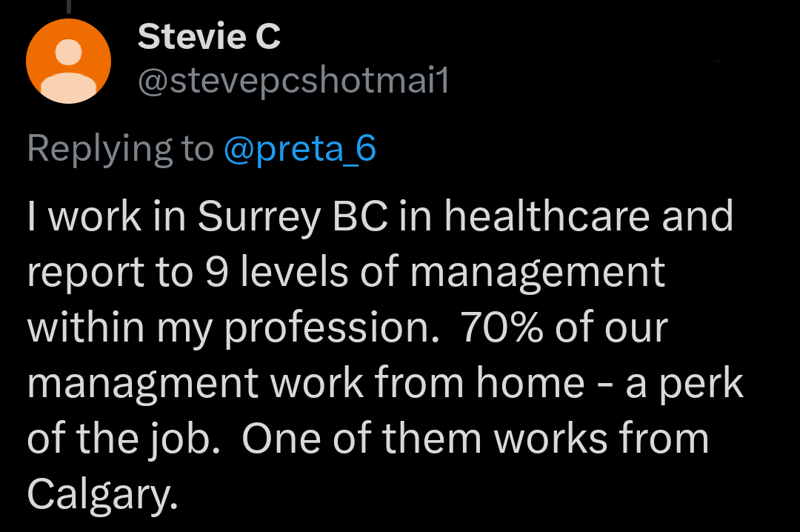Open the @preta_6 mention link
This screenshot has width=800, height=532.
(300, 148)
